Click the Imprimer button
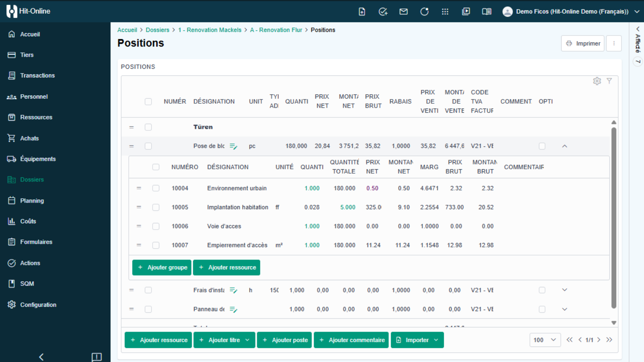 click(583, 44)
